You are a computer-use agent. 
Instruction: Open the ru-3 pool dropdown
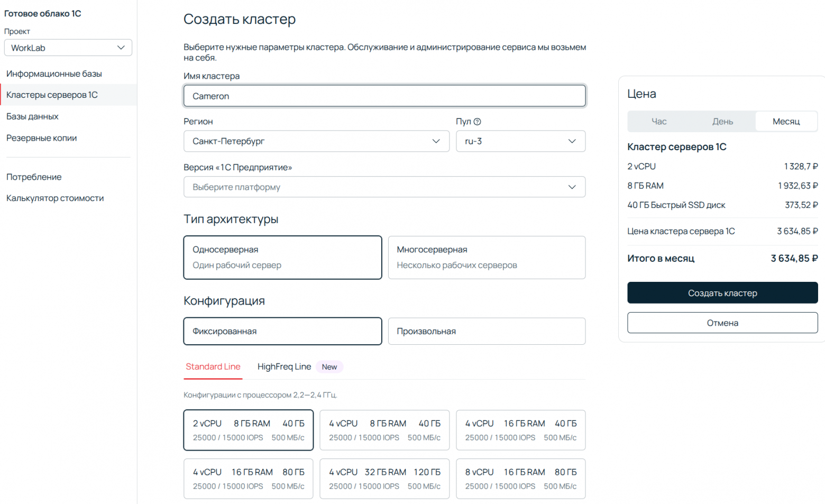click(x=520, y=141)
